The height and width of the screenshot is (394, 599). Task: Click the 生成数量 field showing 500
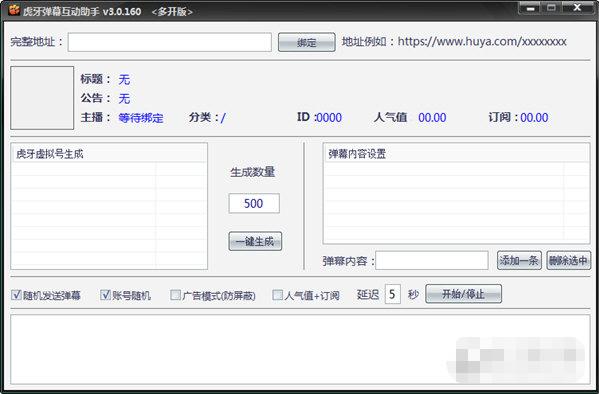tap(254, 203)
